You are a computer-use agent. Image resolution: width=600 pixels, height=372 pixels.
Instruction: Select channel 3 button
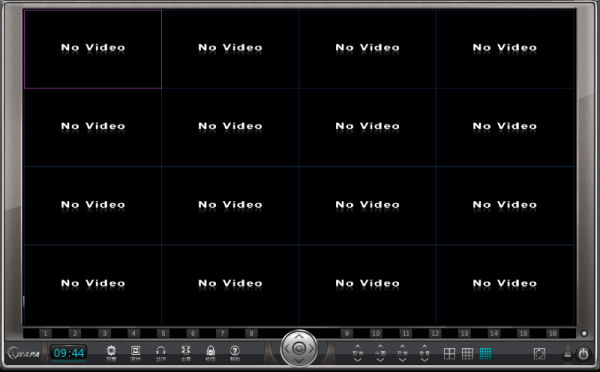point(104,333)
